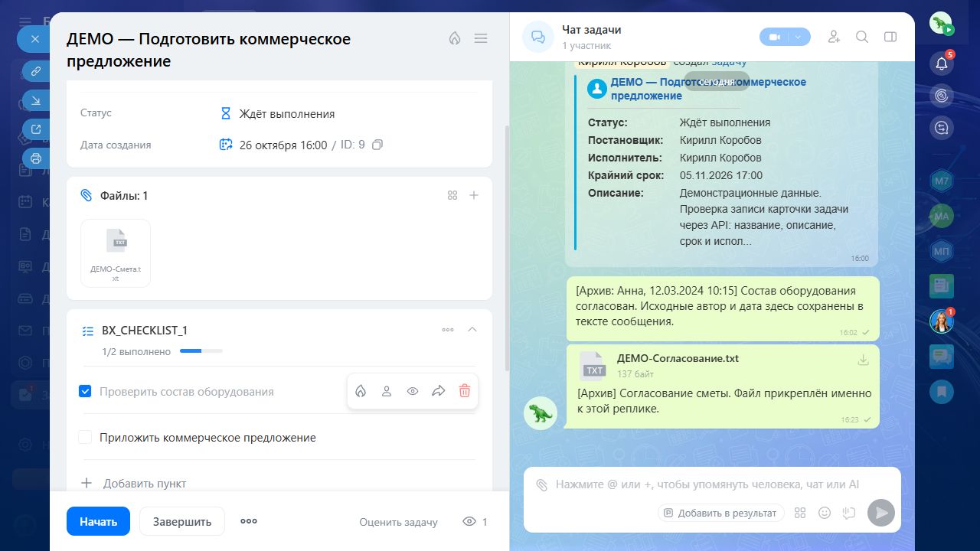The width and height of the screenshot is (980, 551).
Task: Mark the task as high priority with the title flame icon
Action: point(455,38)
